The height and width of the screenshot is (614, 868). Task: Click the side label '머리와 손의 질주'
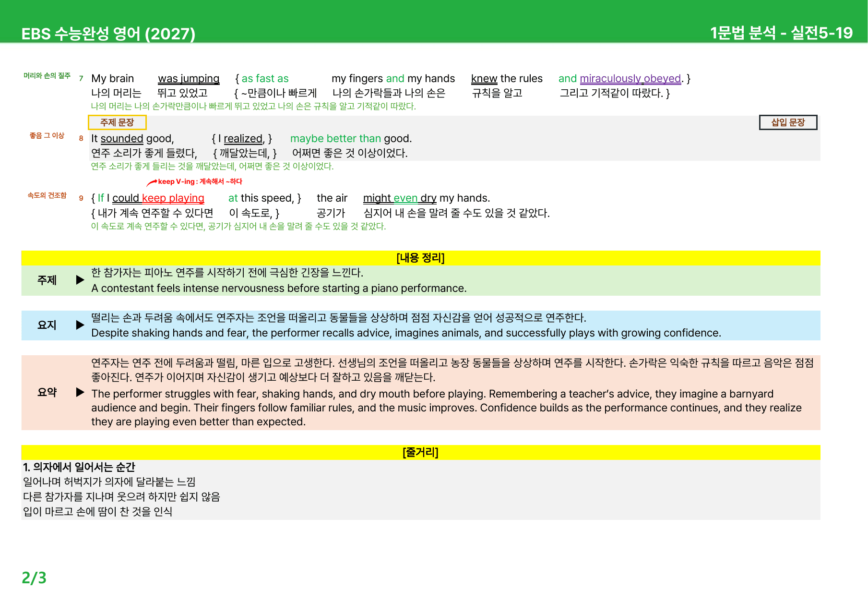click(47, 76)
